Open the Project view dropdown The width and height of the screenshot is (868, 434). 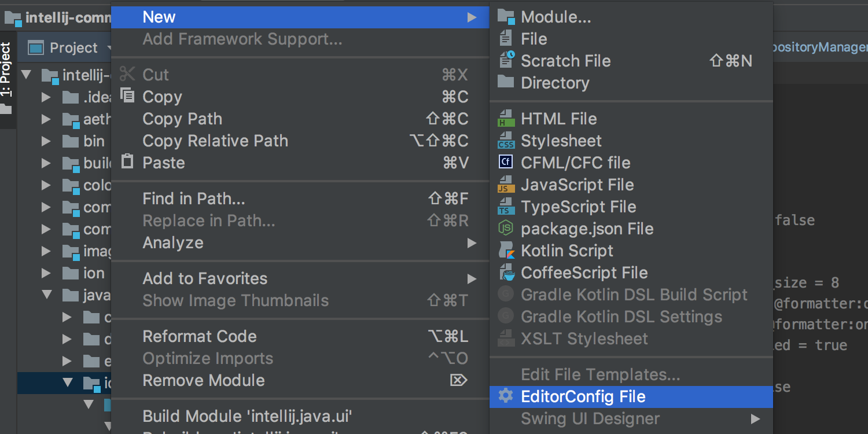pos(109,47)
